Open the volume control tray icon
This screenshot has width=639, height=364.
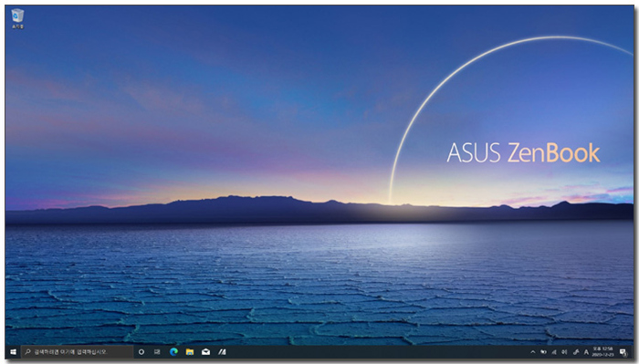click(564, 352)
